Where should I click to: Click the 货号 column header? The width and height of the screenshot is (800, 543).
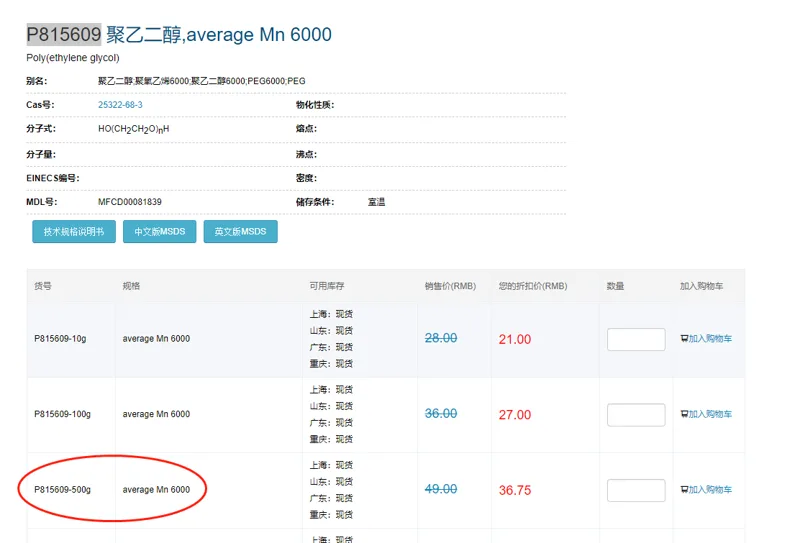[x=43, y=286]
